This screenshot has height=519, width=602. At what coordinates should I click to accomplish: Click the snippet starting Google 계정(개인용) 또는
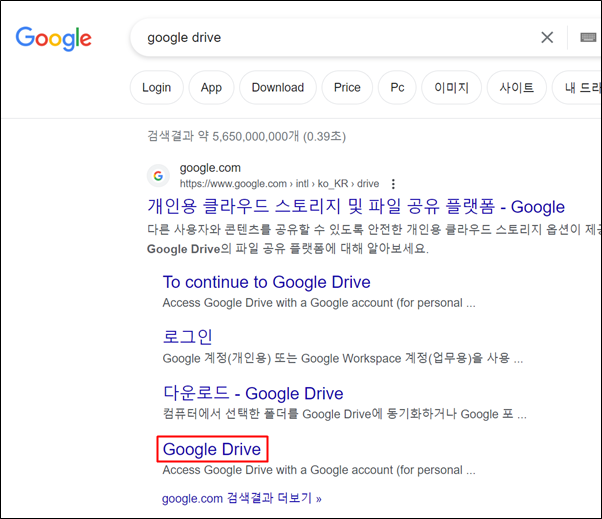point(342,359)
